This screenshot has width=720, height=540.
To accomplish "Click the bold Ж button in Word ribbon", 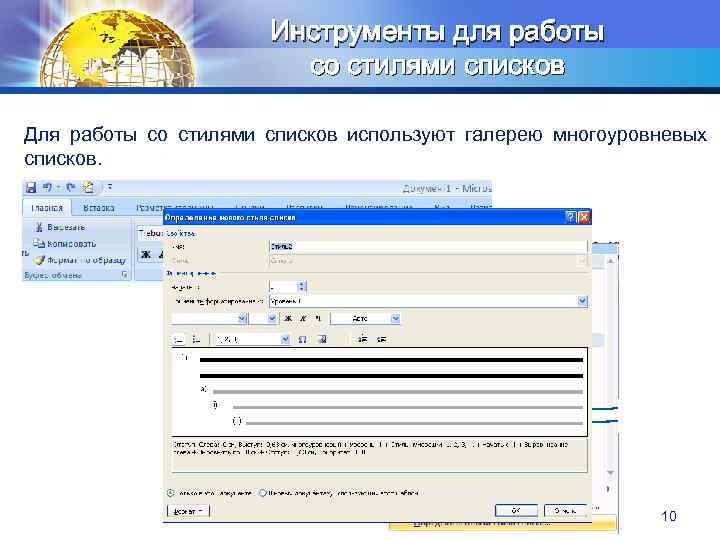I will pyautogui.click(x=146, y=254).
